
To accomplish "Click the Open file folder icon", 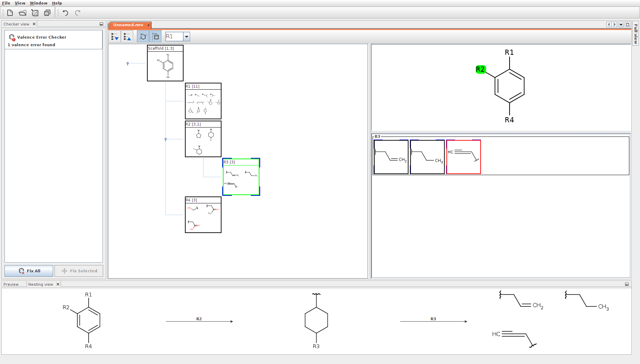I will pos(22,13).
